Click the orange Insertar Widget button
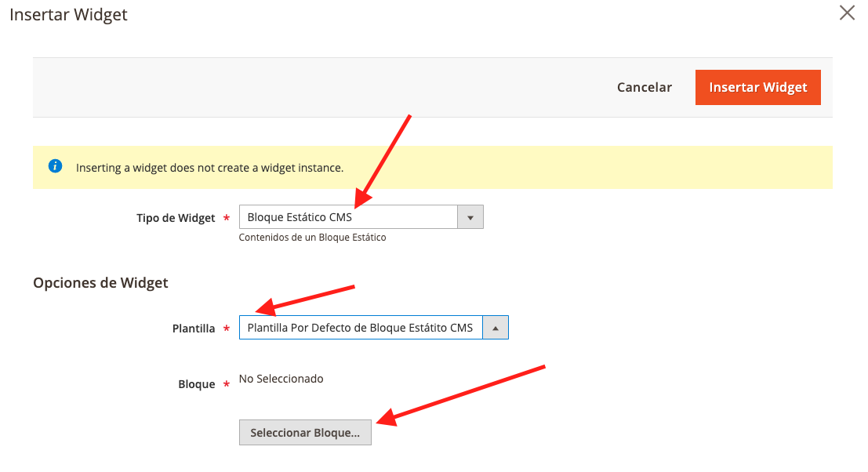The image size is (868, 472). 758,88
